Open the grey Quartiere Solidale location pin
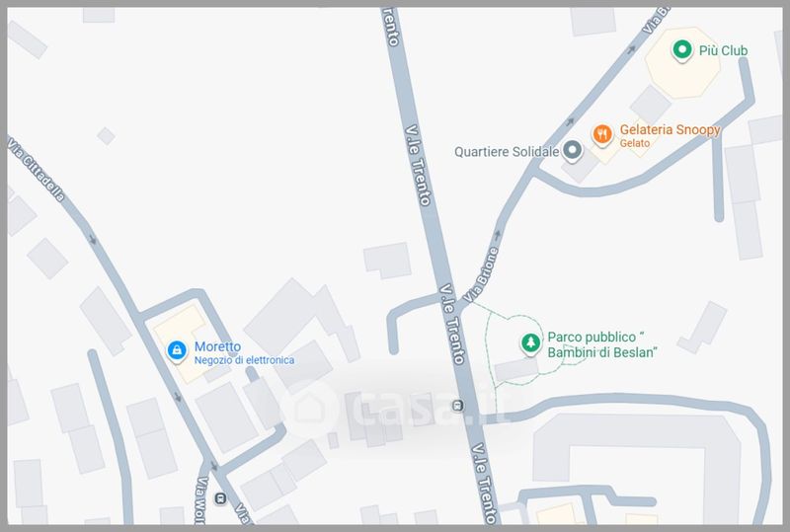The width and height of the screenshot is (790, 532). (573, 151)
